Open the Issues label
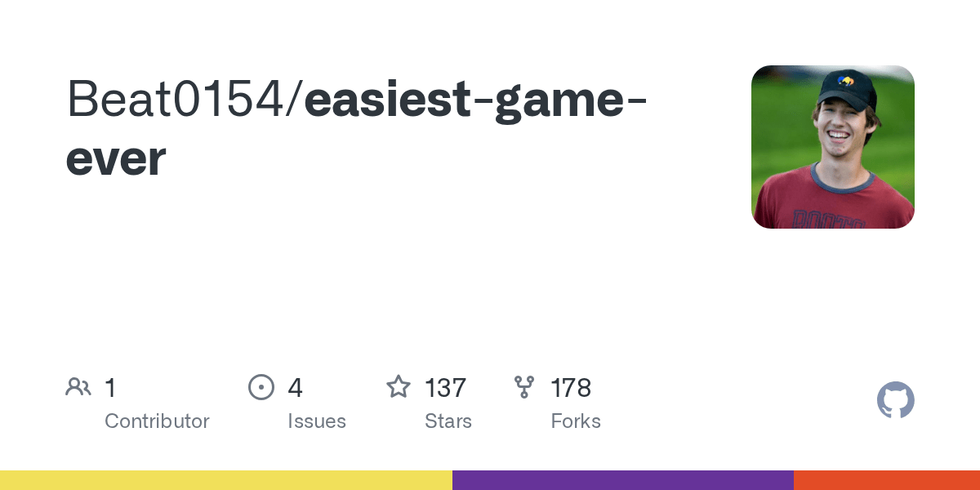The height and width of the screenshot is (490, 980). (317, 421)
